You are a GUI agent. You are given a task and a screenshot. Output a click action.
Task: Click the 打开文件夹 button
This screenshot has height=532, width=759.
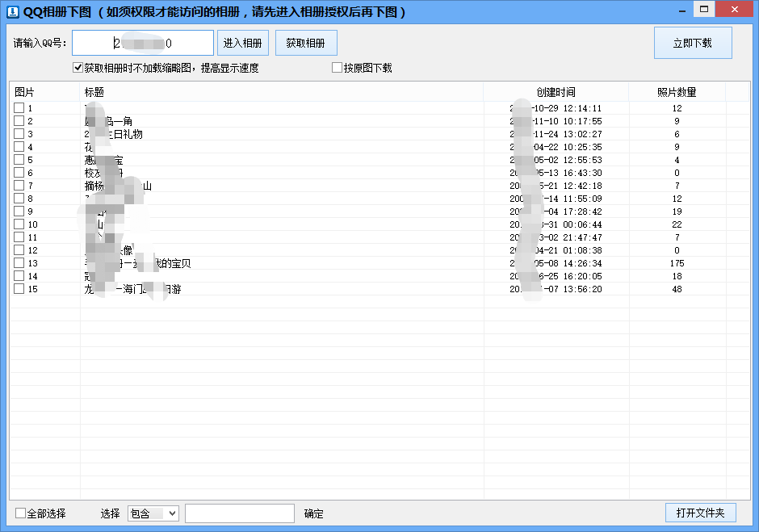tap(701, 513)
